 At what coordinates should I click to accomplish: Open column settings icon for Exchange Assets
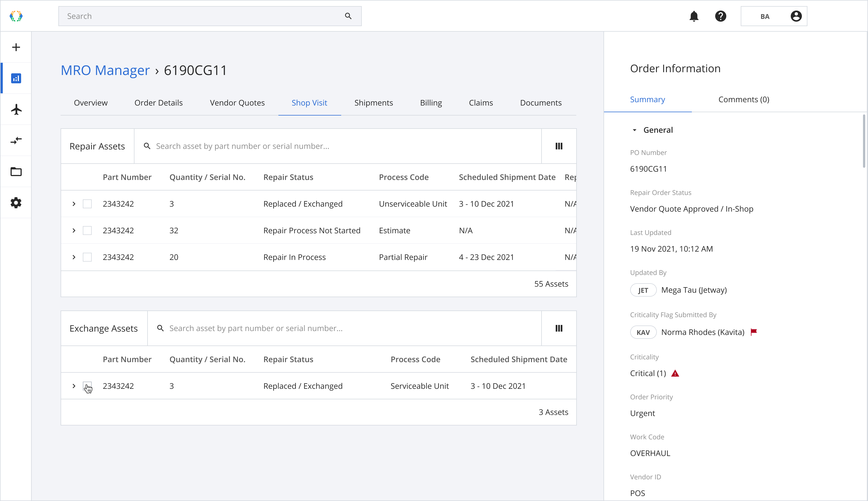(x=559, y=328)
